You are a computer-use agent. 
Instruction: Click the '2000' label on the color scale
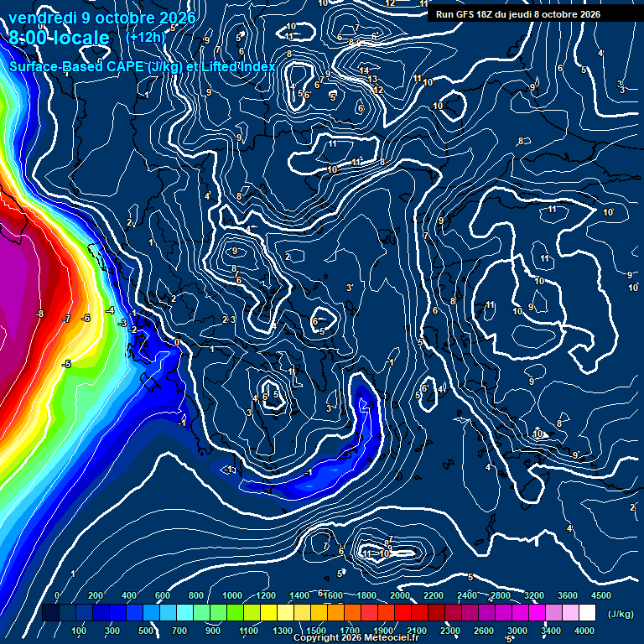[x=400, y=595]
